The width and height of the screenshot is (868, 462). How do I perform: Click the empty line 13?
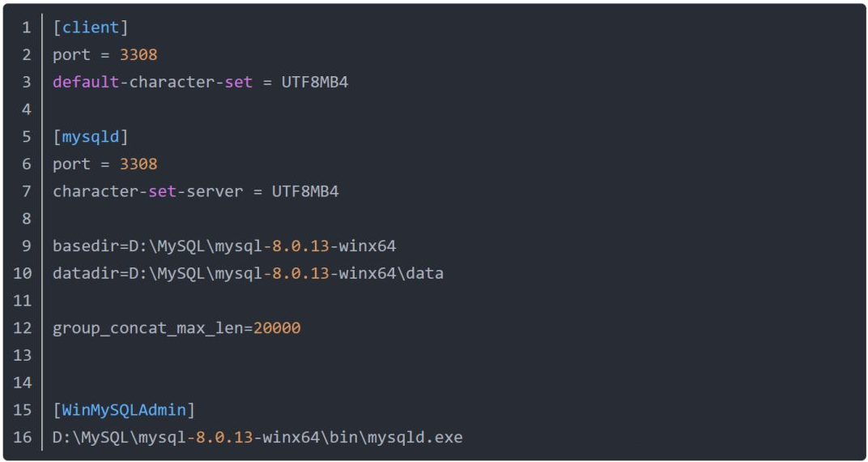(454, 355)
